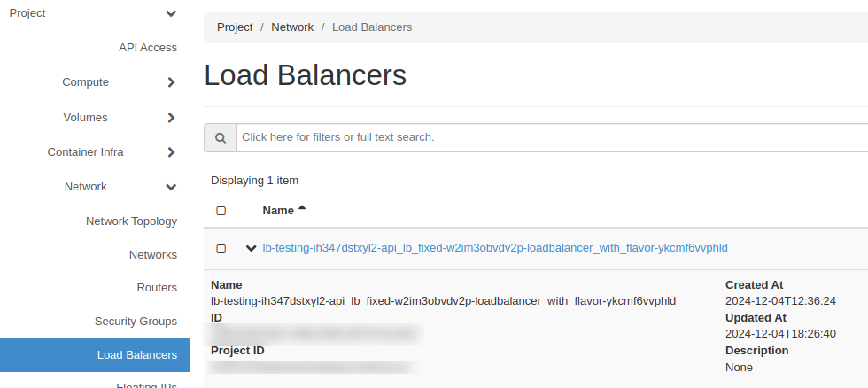
Task: Toggle the select-all checkbox in table header
Action: [x=221, y=211]
